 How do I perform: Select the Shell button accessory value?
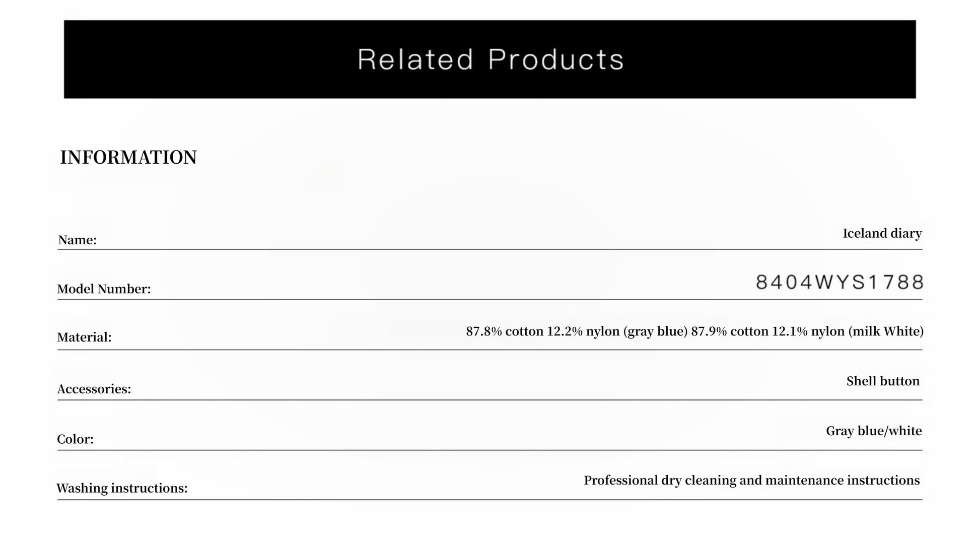pos(883,381)
